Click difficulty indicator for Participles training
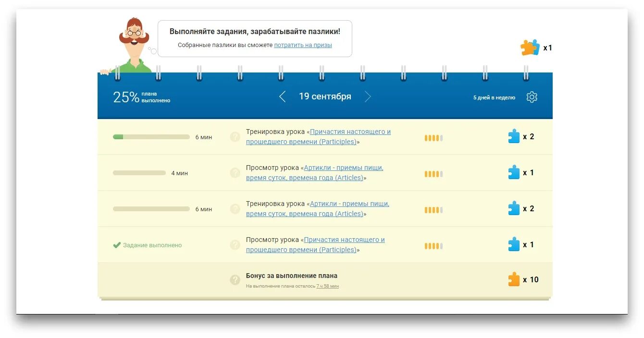 tap(433, 138)
